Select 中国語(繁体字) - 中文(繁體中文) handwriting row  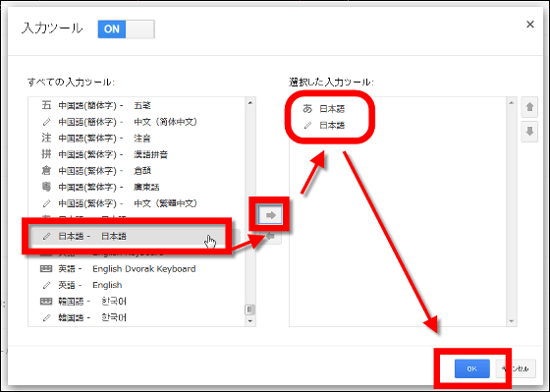137,203
